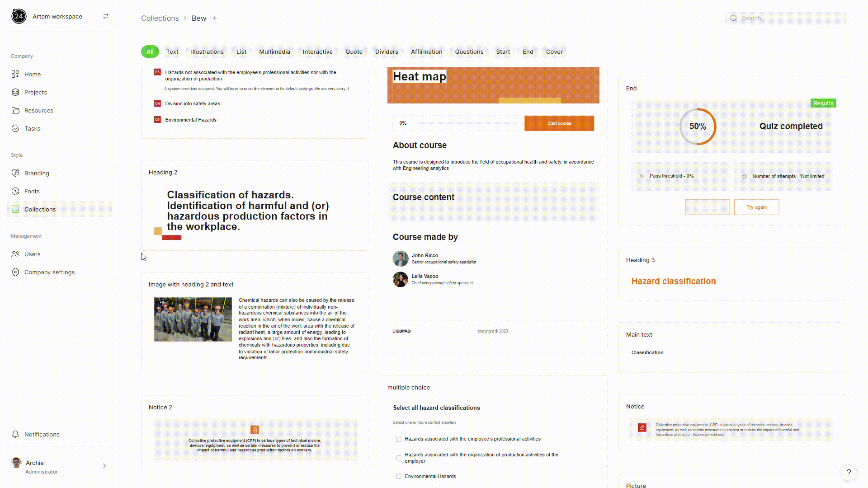Go back to Collections breadcrumb
The image size is (868, 488).
(x=160, y=18)
